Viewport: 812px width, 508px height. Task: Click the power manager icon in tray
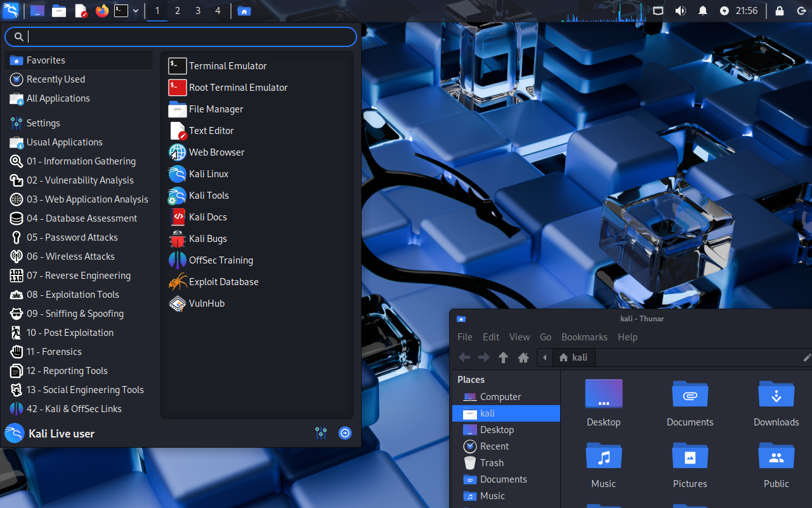coord(725,11)
